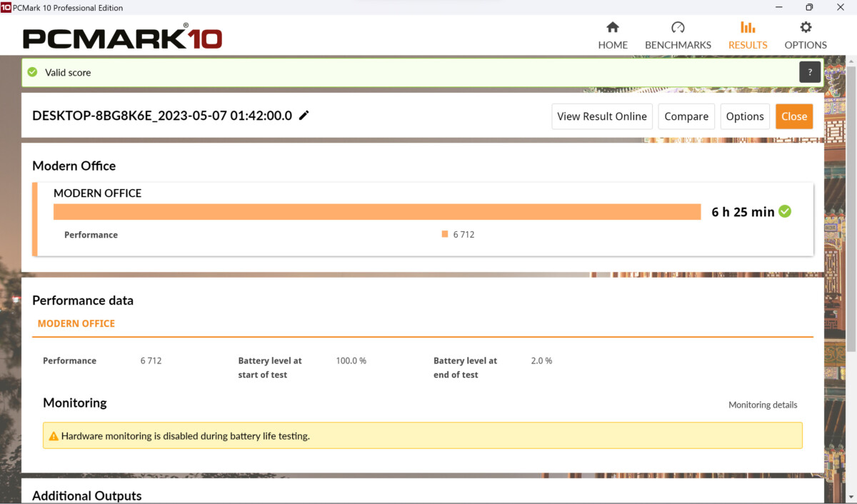Switch to the RESULTS tab
This screenshot has width=857, height=504.
[x=748, y=36]
